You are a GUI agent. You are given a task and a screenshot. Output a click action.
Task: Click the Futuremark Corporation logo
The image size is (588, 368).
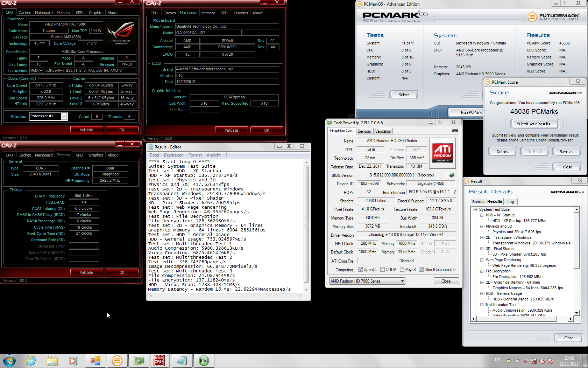click(554, 16)
